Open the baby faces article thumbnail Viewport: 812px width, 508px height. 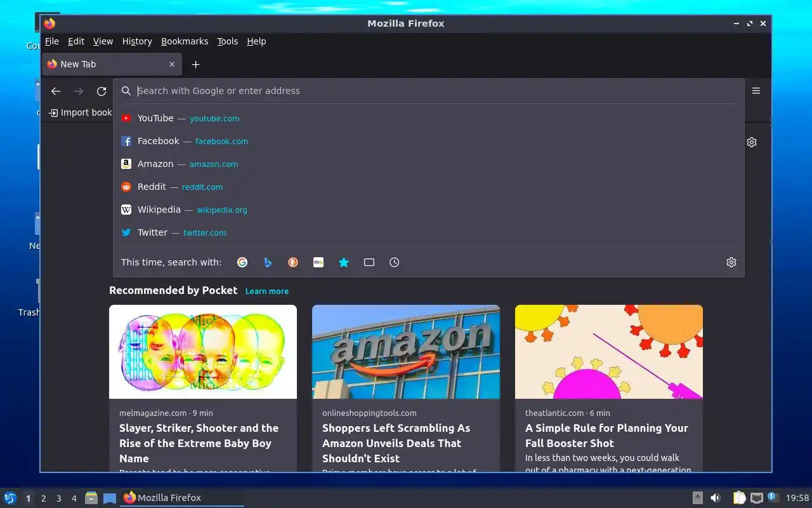click(203, 352)
